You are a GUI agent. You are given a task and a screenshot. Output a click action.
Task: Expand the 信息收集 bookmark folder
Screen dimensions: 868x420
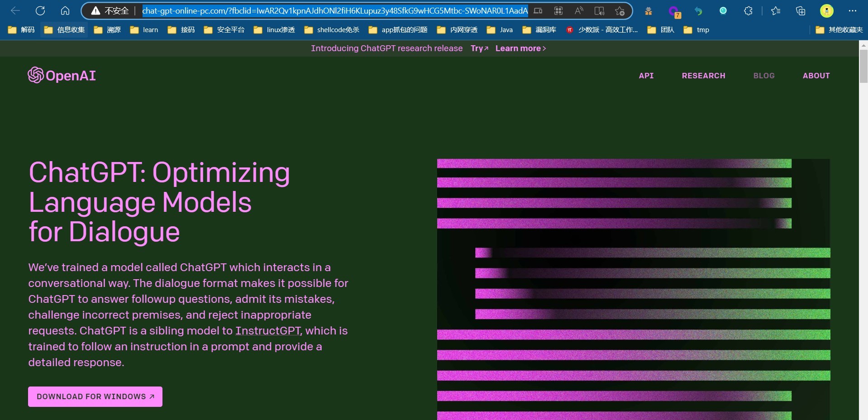(65, 30)
